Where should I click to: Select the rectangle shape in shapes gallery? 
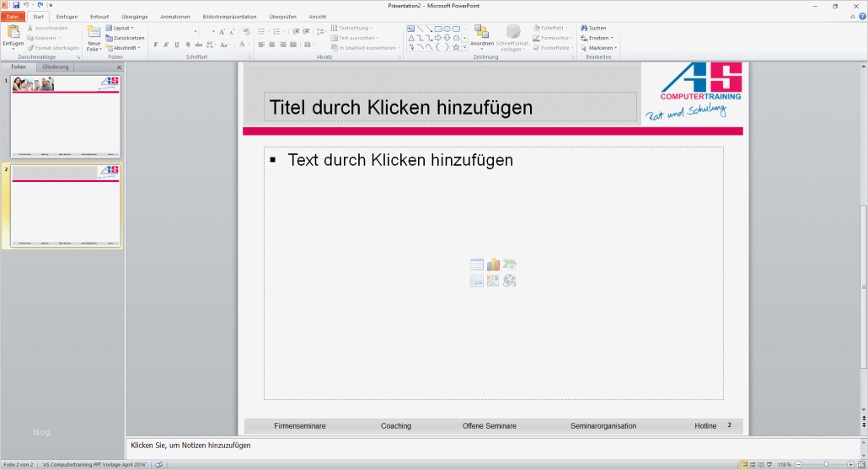438,29
